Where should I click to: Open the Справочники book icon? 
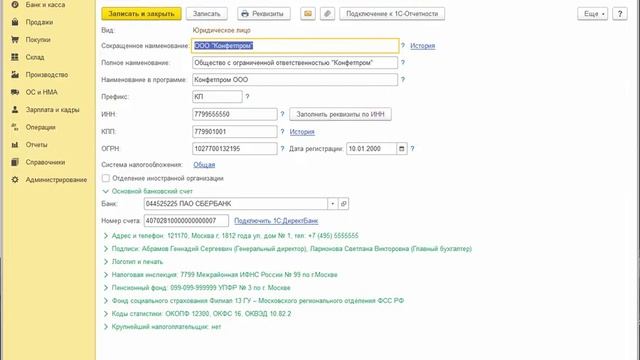(x=15, y=162)
